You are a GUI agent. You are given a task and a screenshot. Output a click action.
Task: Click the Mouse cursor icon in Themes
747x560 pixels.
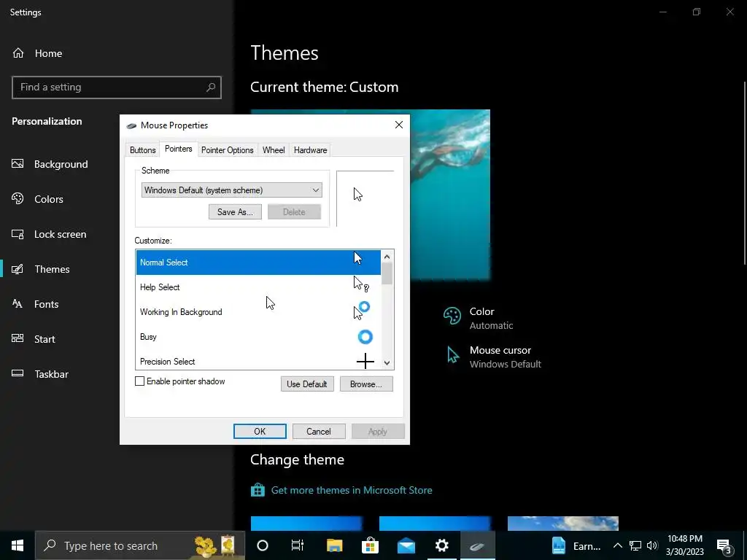[452, 355]
